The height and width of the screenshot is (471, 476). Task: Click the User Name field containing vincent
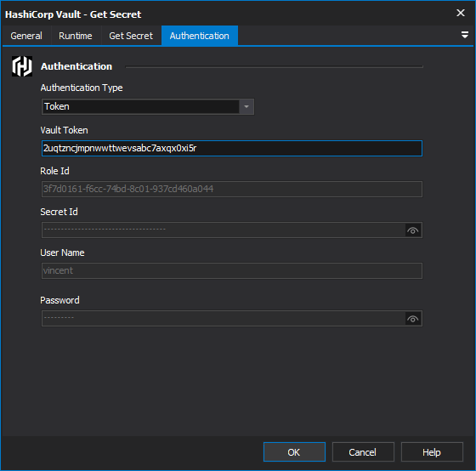click(x=232, y=270)
